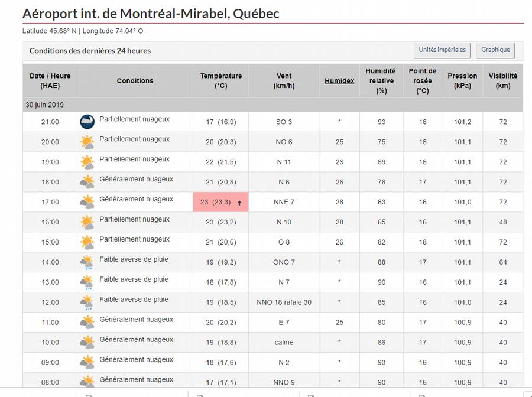Click the rain shower icon at 14:00

click(x=87, y=262)
